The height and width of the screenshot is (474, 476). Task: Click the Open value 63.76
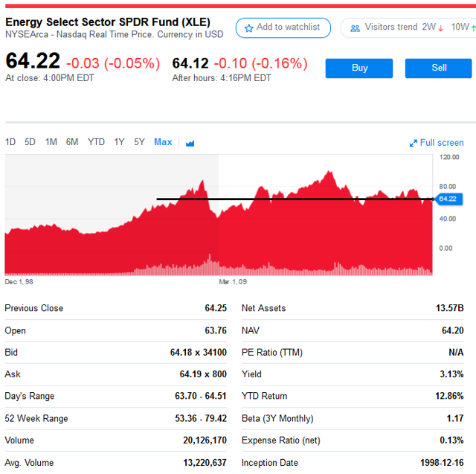[216, 330]
